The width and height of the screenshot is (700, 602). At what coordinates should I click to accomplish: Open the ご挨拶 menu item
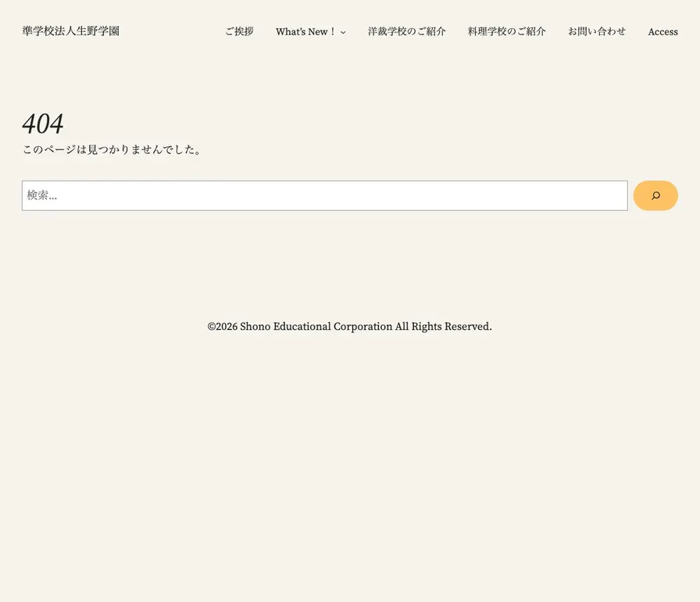click(239, 32)
